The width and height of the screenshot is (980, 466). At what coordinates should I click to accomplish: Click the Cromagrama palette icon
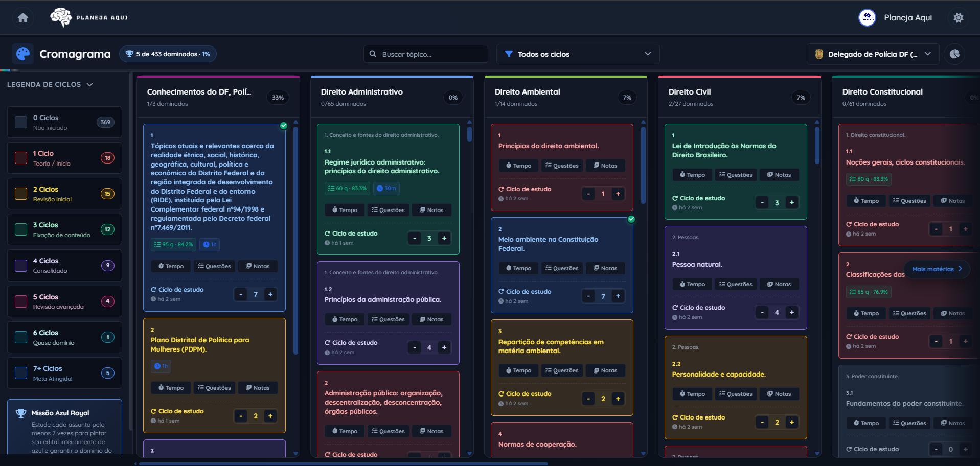[23, 54]
